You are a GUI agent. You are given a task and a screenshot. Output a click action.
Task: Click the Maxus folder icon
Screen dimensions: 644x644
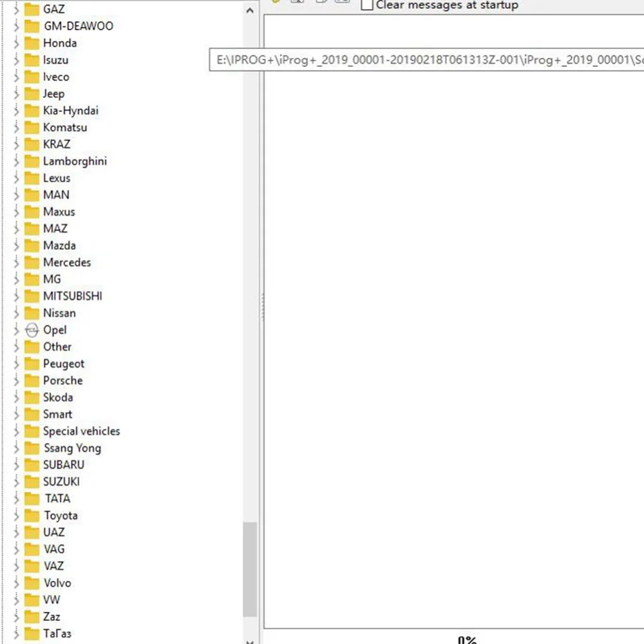(x=32, y=211)
